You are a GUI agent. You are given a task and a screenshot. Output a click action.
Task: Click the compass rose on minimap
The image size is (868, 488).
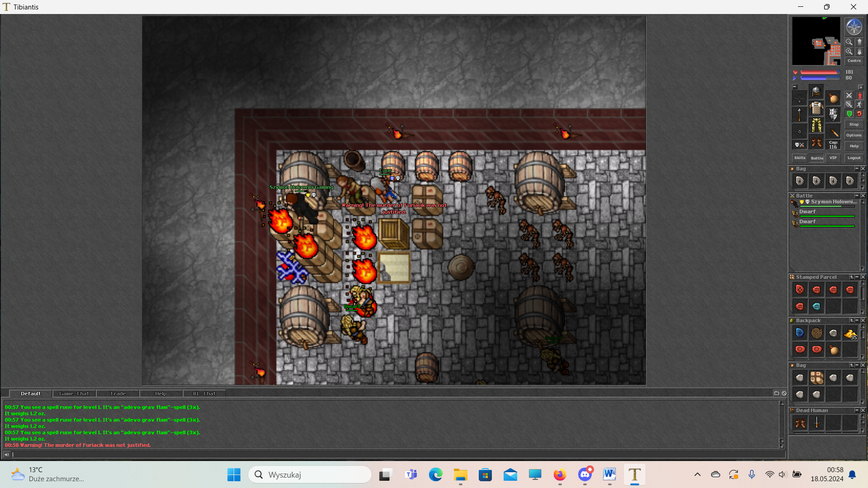(x=854, y=27)
